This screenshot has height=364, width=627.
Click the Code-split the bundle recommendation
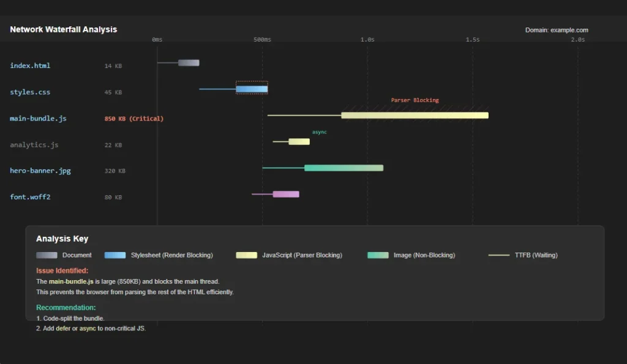(70, 319)
